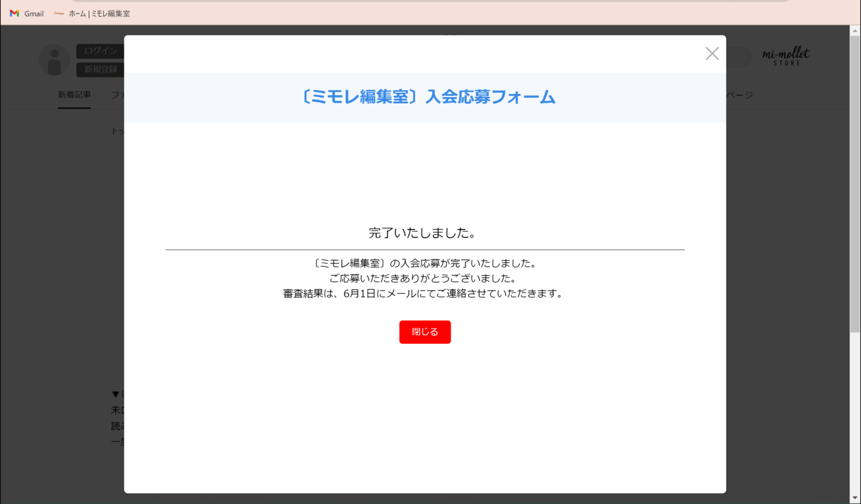This screenshot has width=861, height=504.
Task: Click the scrollbar down arrow
Action: point(855,498)
